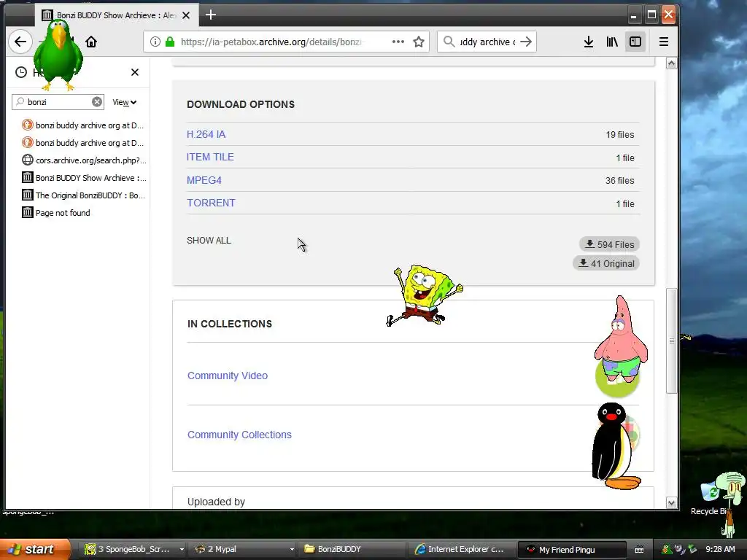Click the 9:28 AM system clock
This screenshot has width=747, height=560.
[720, 549]
